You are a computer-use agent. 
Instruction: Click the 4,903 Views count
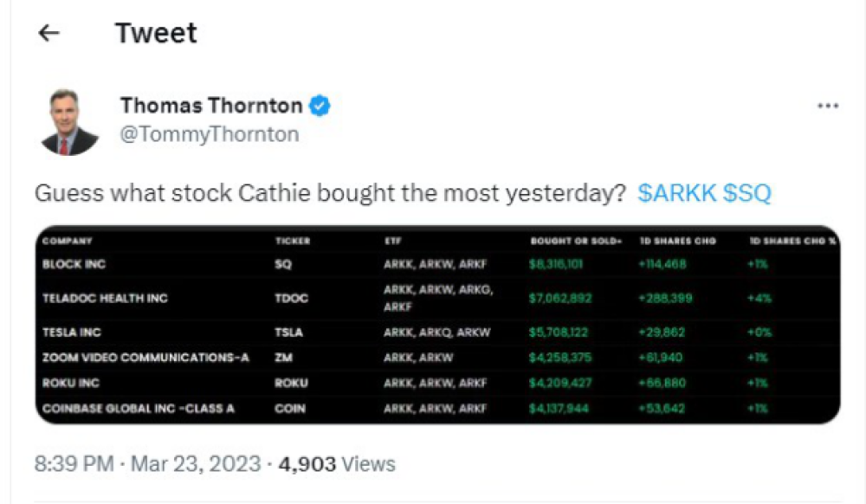click(x=337, y=463)
